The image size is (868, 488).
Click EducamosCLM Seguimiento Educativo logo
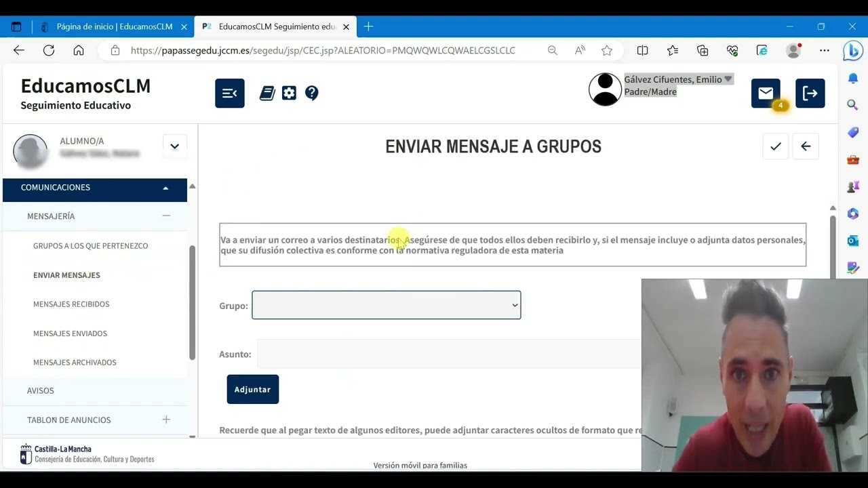tap(85, 94)
